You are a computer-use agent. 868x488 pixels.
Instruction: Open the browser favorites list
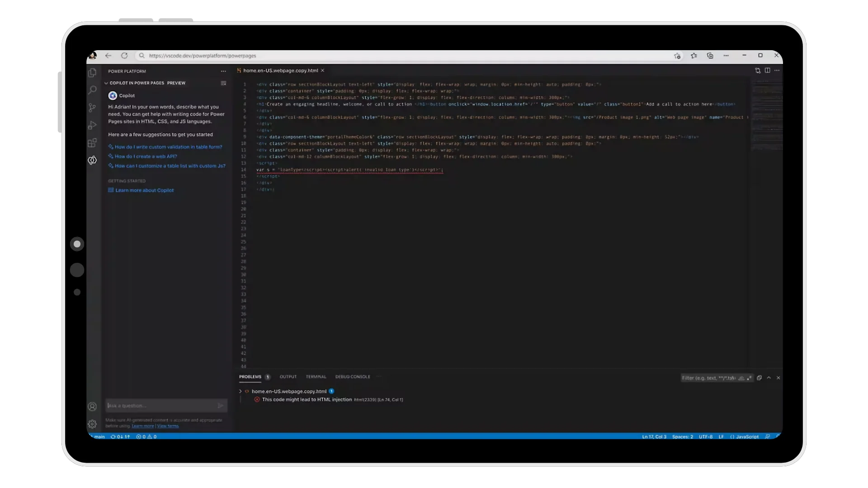[x=694, y=56]
